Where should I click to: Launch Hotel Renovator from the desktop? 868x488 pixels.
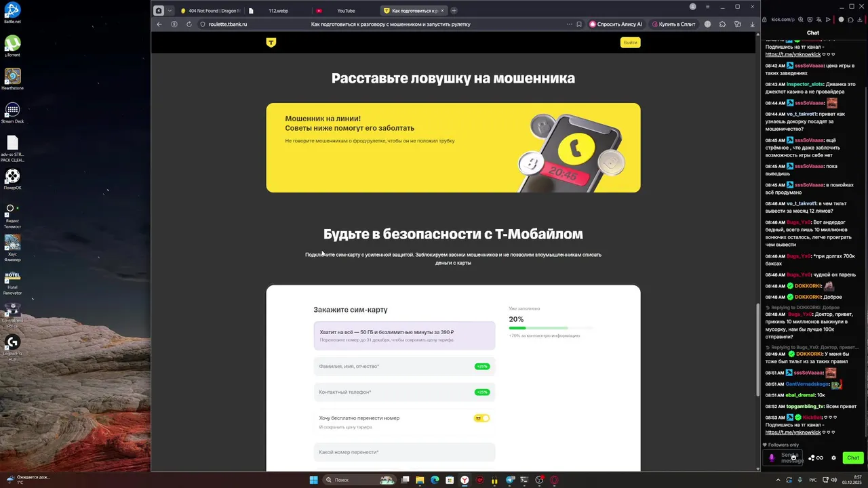(12, 283)
